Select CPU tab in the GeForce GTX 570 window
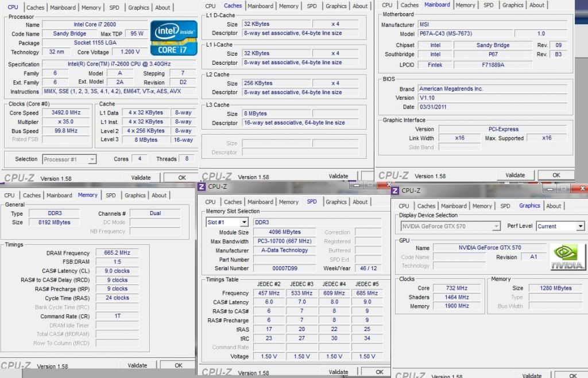The image size is (588, 378). [404, 206]
